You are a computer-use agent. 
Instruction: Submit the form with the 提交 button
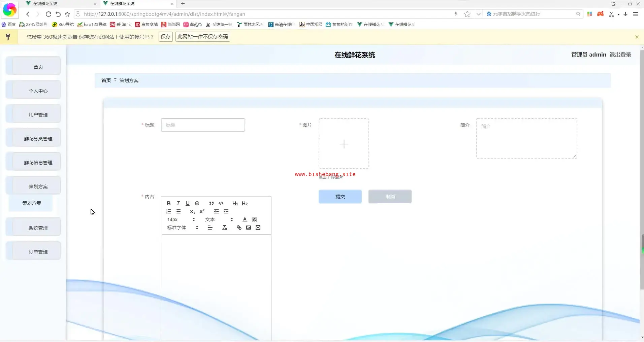[x=340, y=197]
